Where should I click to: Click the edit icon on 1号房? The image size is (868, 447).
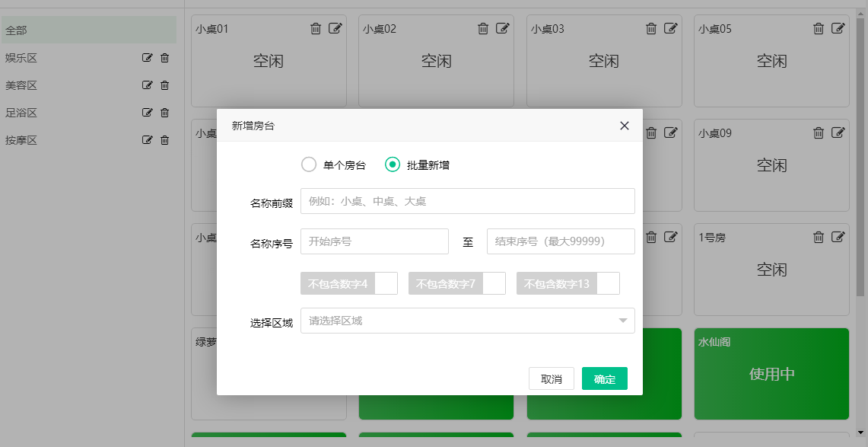point(838,237)
